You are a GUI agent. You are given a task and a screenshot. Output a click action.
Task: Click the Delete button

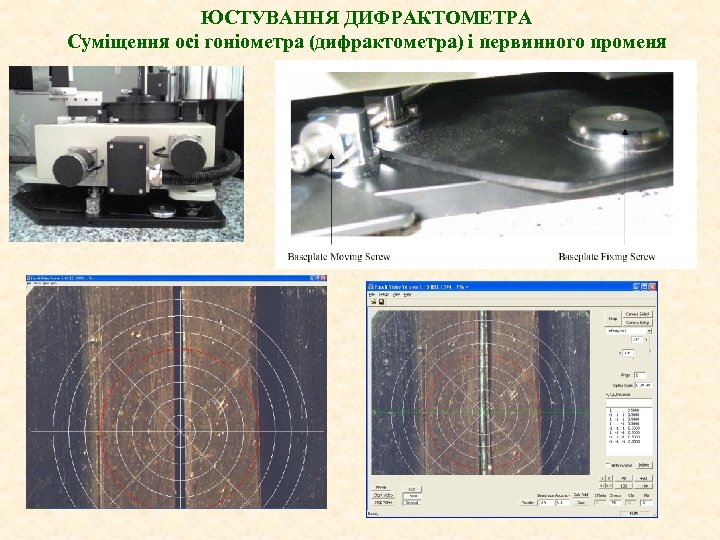[x=644, y=465]
